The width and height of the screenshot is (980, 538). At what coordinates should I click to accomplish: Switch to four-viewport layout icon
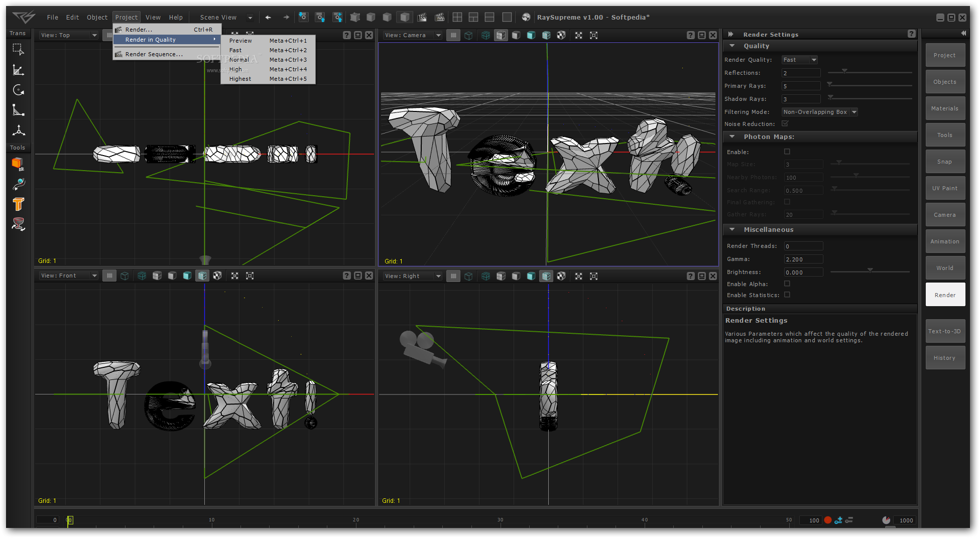pyautogui.click(x=457, y=18)
